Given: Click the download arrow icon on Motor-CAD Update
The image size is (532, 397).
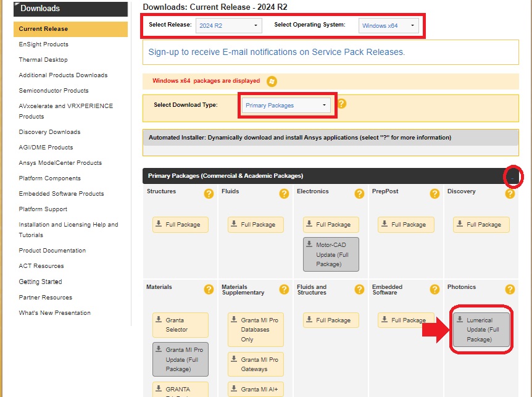Looking at the screenshot, I should tap(309, 244).
